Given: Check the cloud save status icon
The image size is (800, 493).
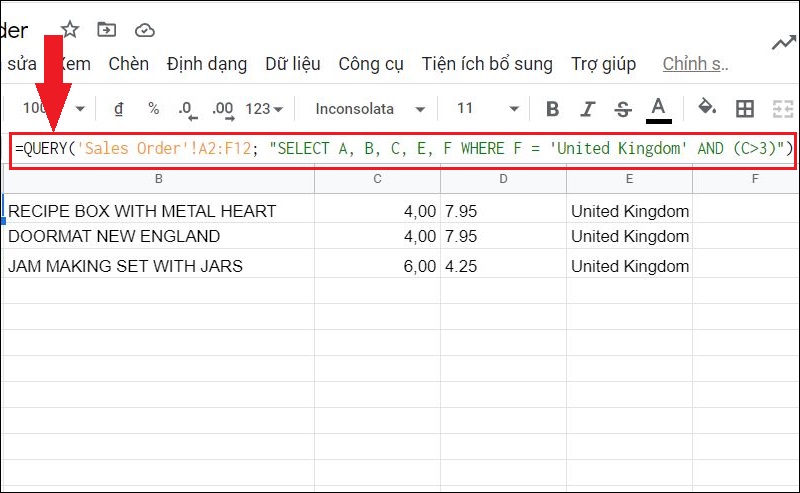Looking at the screenshot, I should pyautogui.click(x=145, y=29).
